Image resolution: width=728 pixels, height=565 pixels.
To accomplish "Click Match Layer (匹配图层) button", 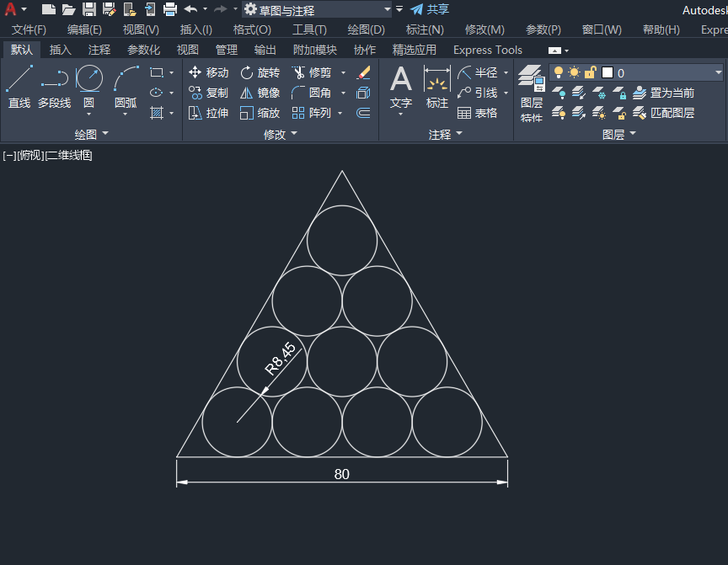I will click(x=664, y=113).
